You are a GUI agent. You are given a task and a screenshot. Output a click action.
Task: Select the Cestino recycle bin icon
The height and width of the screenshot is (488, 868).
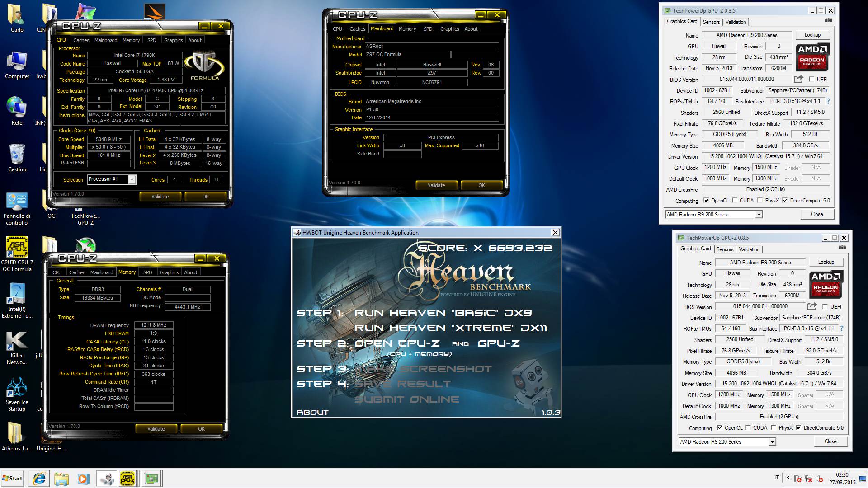point(17,157)
